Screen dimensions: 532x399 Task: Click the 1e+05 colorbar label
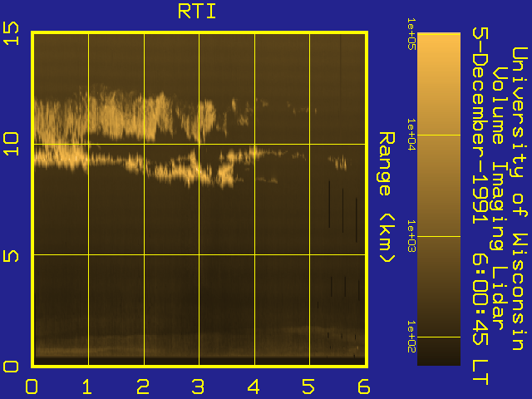[x=411, y=34]
